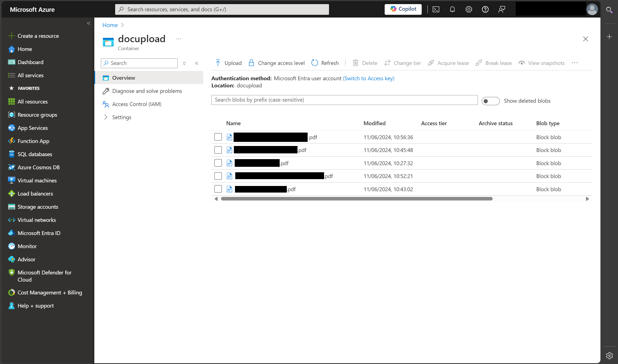The image size is (618, 364).
Task: Open Virtual networks
Action: pos(37,220)
